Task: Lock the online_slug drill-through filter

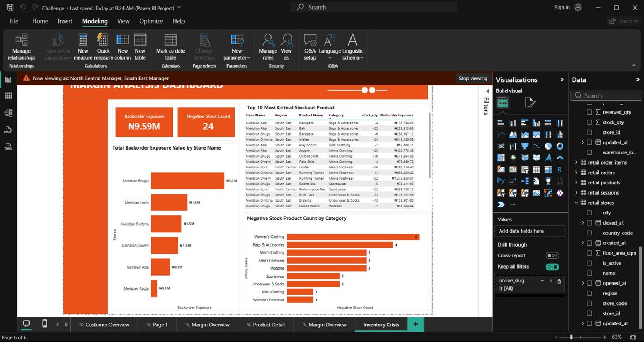Action: [559, 281]
